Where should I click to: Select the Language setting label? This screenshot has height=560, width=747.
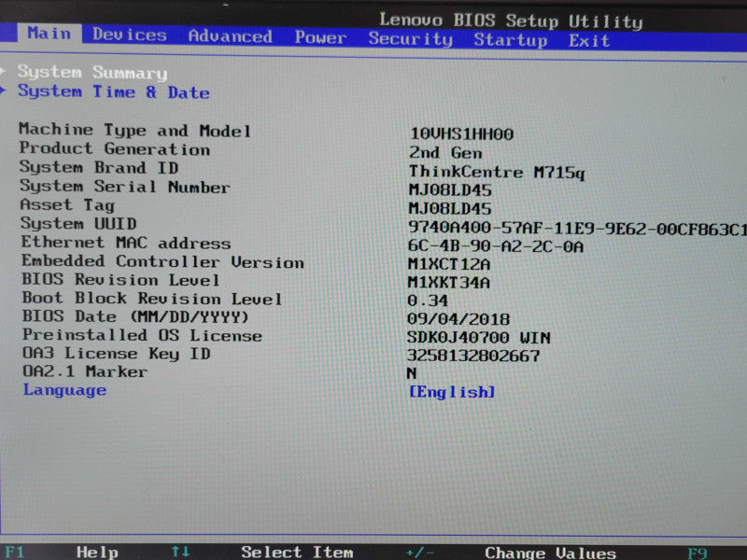64,390
